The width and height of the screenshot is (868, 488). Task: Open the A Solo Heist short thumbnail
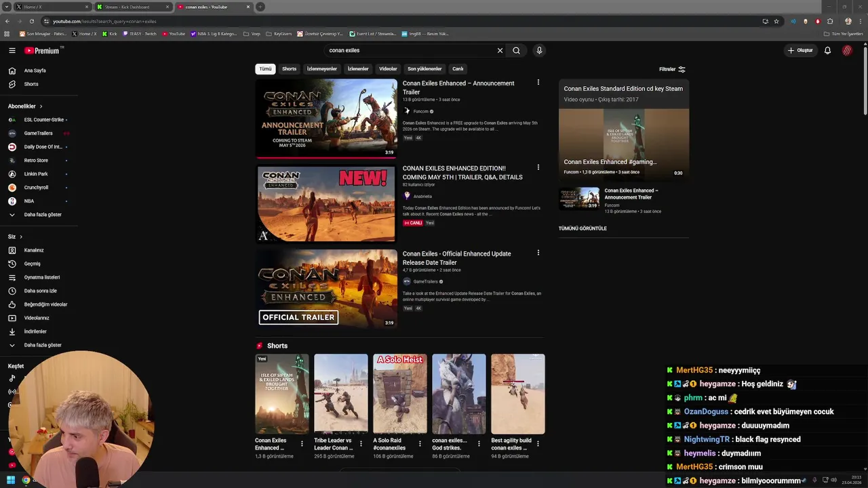pos(400,394)
